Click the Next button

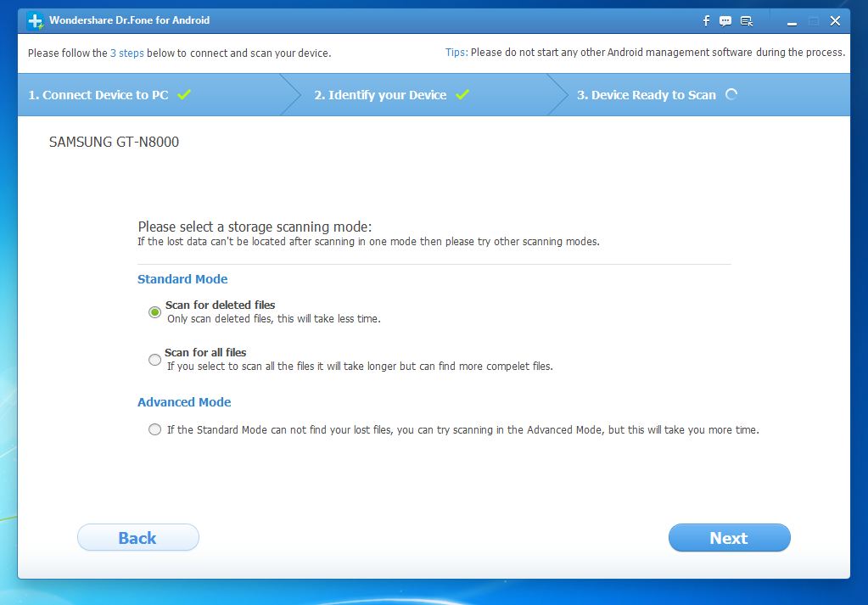point(729,537)
